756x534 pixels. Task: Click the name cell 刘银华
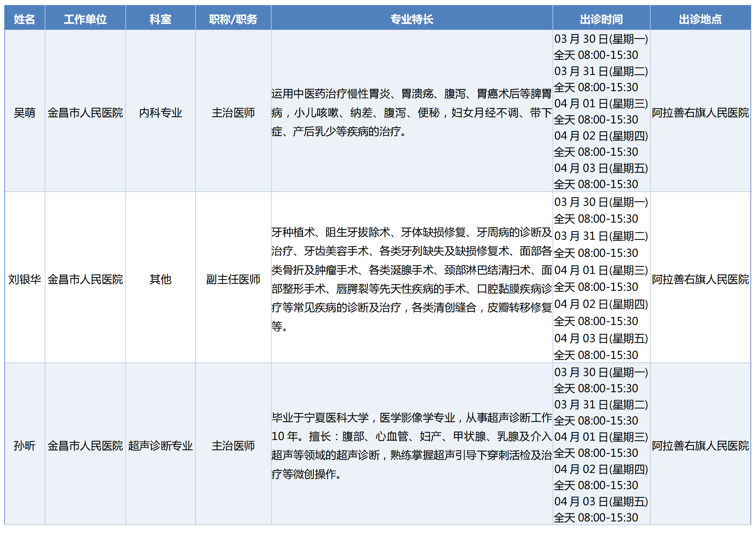24,279
